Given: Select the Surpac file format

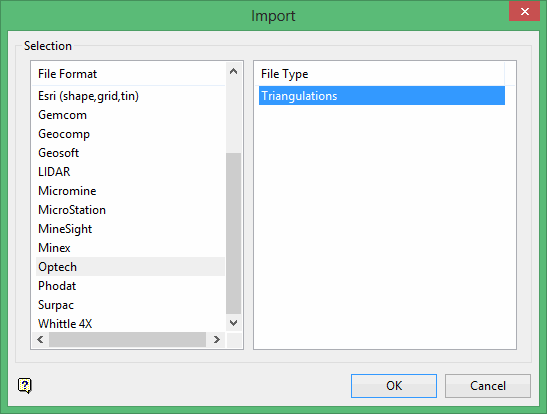Looking at the screenshot, I should [x=130, y=305].
